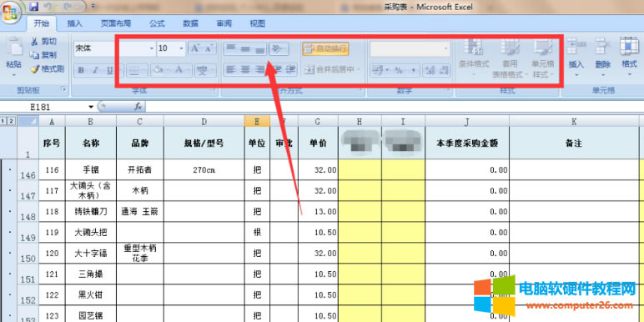Apply Percent style (%) format
Screen dimensions: 644x322
(399, 70)
